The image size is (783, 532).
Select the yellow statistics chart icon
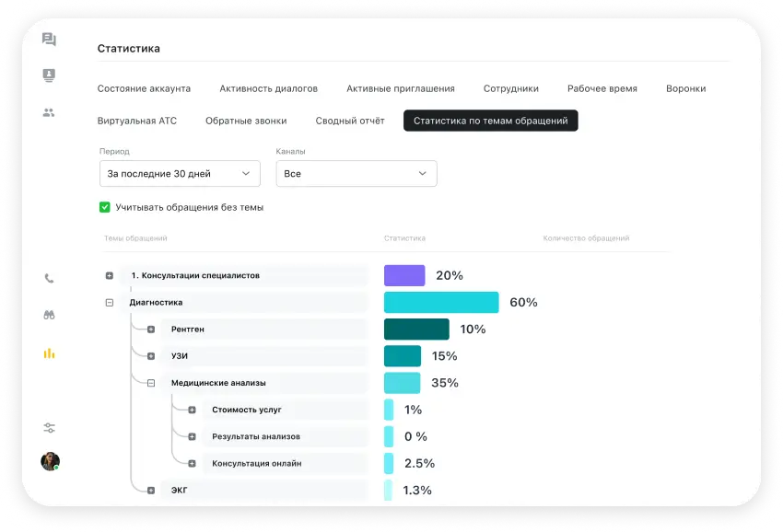click(49, 353)
